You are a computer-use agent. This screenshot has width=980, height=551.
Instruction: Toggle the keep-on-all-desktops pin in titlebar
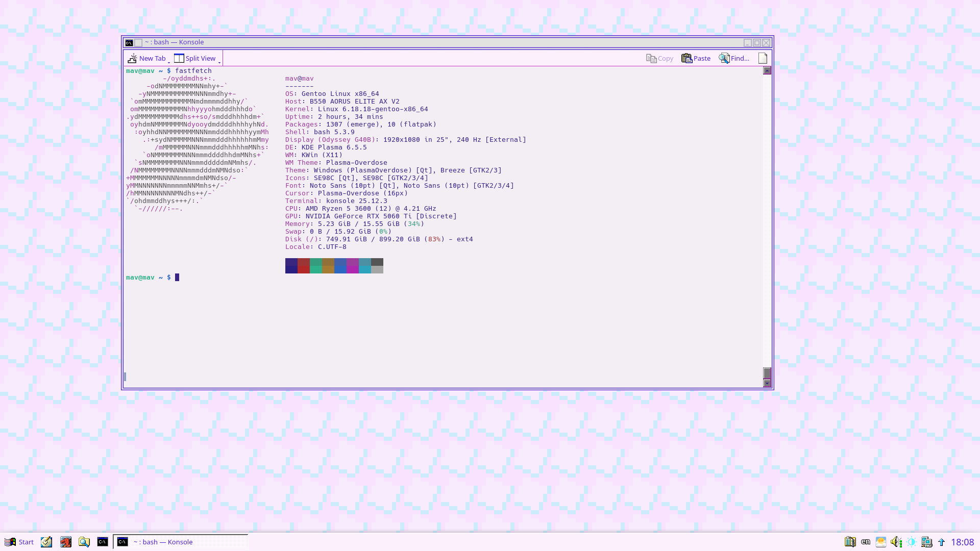point(138,42)
